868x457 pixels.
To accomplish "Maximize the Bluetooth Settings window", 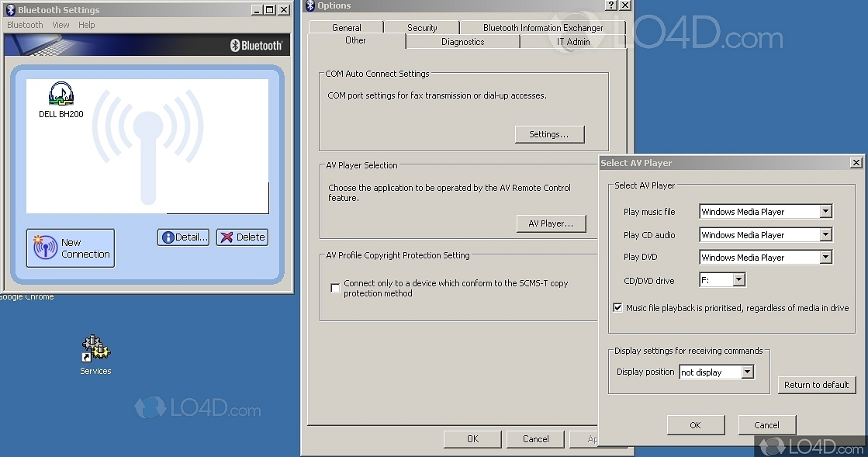I will [270, 10].
